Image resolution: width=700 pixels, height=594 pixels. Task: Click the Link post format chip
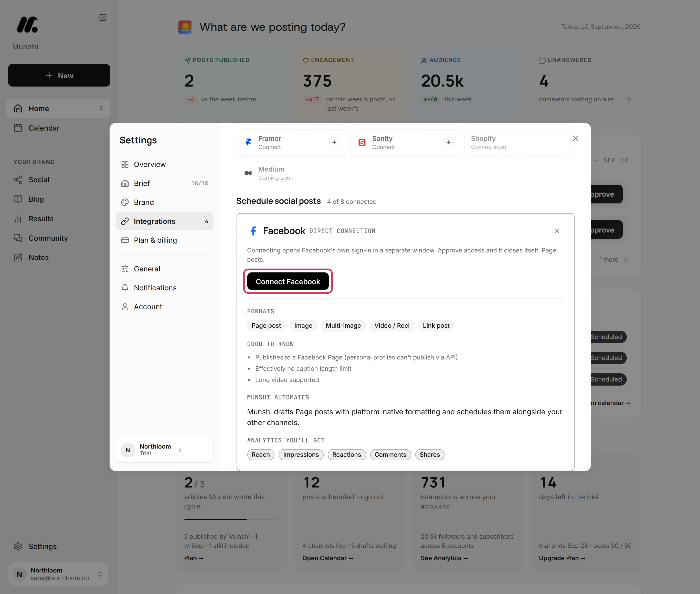[x=436, y=326]
